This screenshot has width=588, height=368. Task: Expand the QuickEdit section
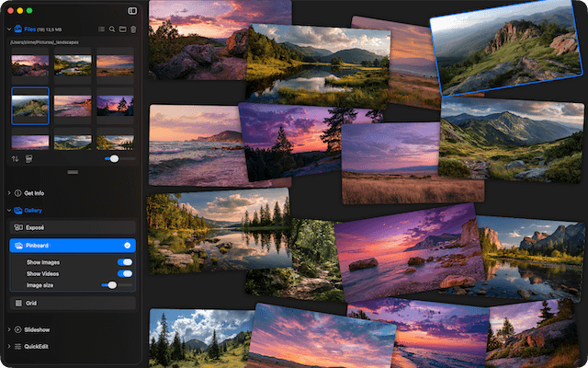click(8, 346)
